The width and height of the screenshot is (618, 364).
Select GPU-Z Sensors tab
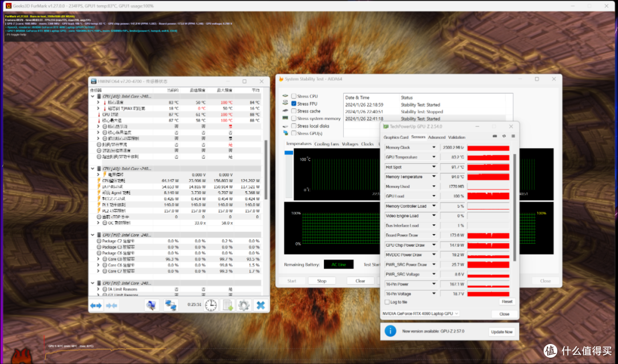click(x=418, y=137)
